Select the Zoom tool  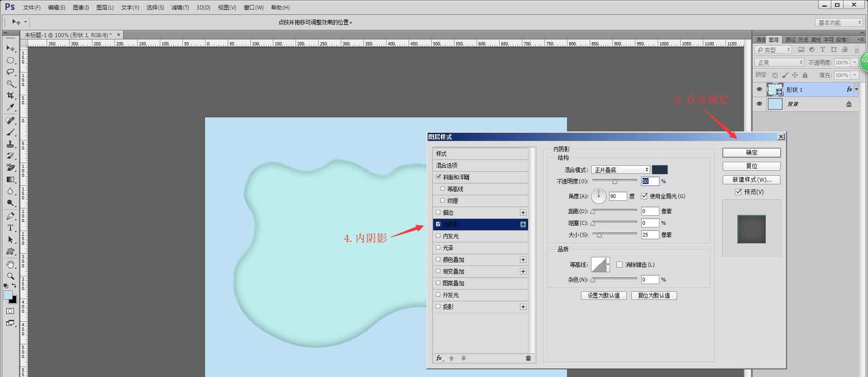[x=10, y=276]
